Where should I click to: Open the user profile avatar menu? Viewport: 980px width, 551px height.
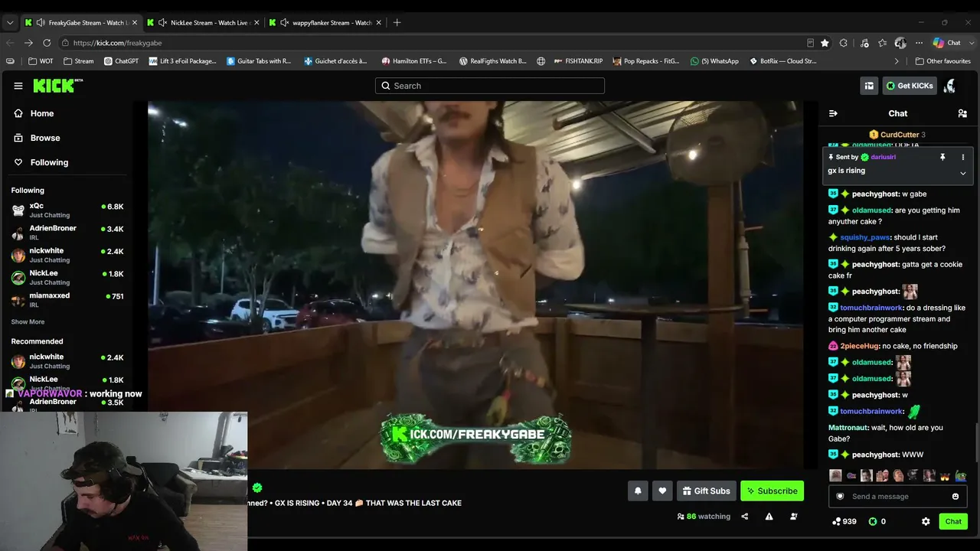click(949, 86)
